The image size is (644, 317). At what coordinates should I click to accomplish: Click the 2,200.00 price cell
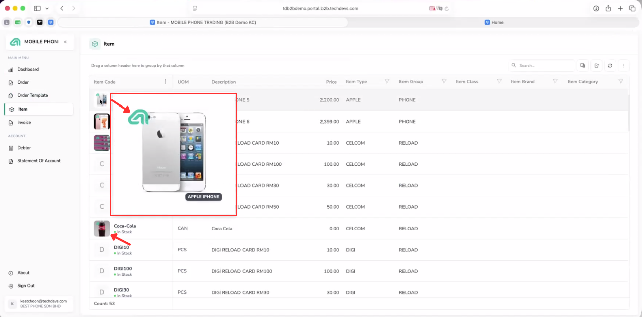[329, 100]
